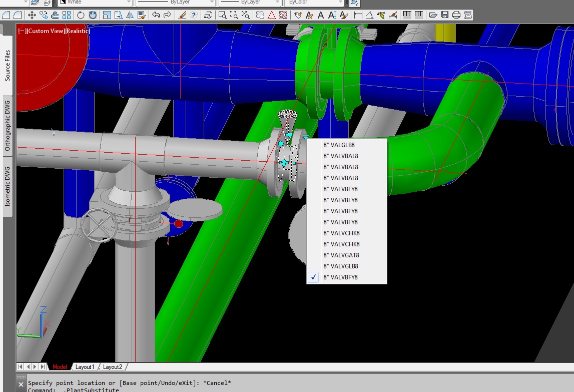
Task: Switch to the Layout1 tab
Action: pos(85,366)
